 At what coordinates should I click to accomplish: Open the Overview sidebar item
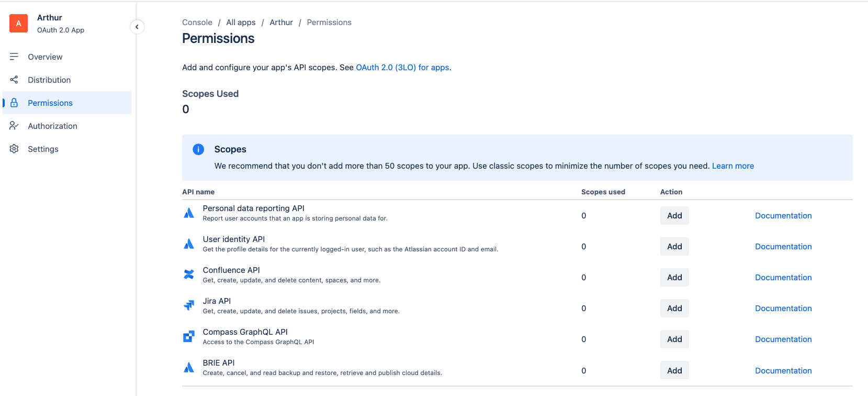click(x=67, y=57)
